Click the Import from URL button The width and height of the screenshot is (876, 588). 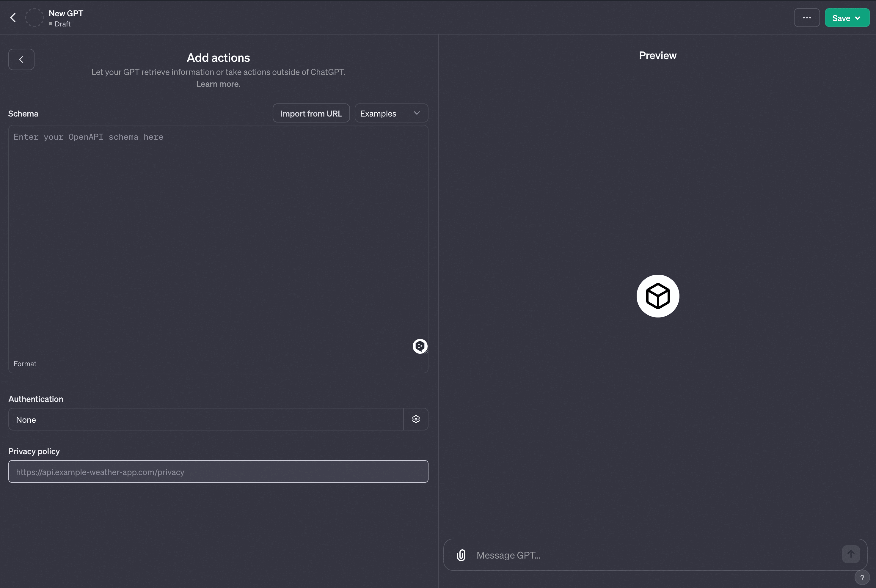[x=311, y=113]
